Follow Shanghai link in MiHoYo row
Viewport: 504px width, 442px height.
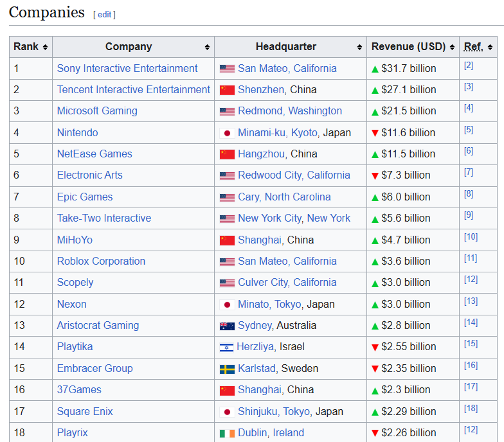click(260, 240)
